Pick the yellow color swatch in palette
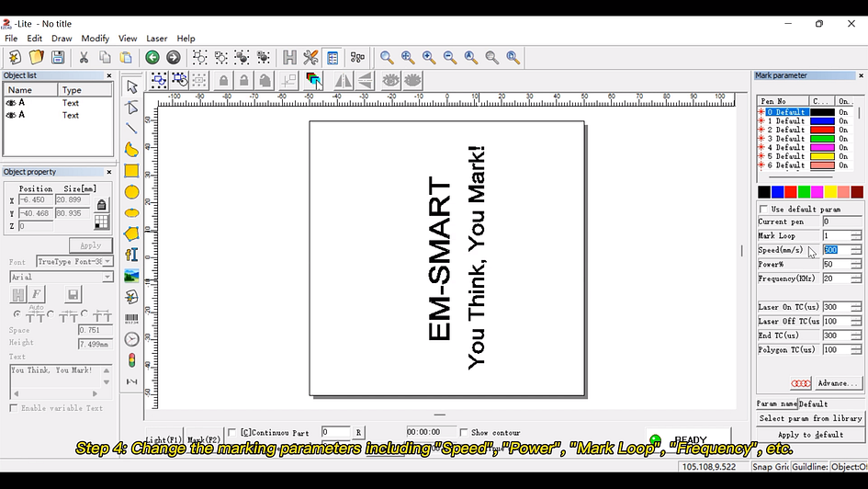This screenshot has height=489, width=868. pyautogui.click(x=830, y=191)
